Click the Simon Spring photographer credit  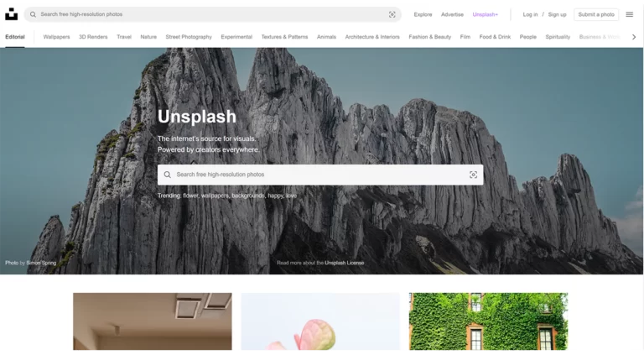[x=41, y=263]
